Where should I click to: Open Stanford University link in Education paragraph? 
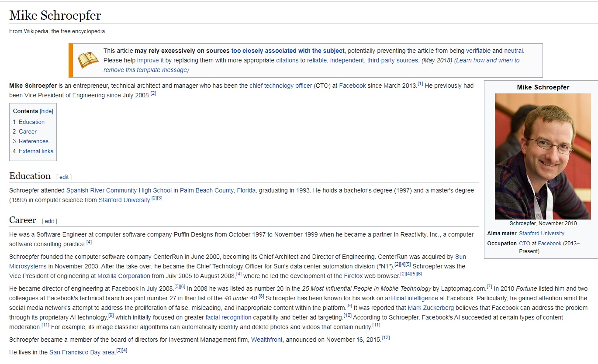[124, 200]
